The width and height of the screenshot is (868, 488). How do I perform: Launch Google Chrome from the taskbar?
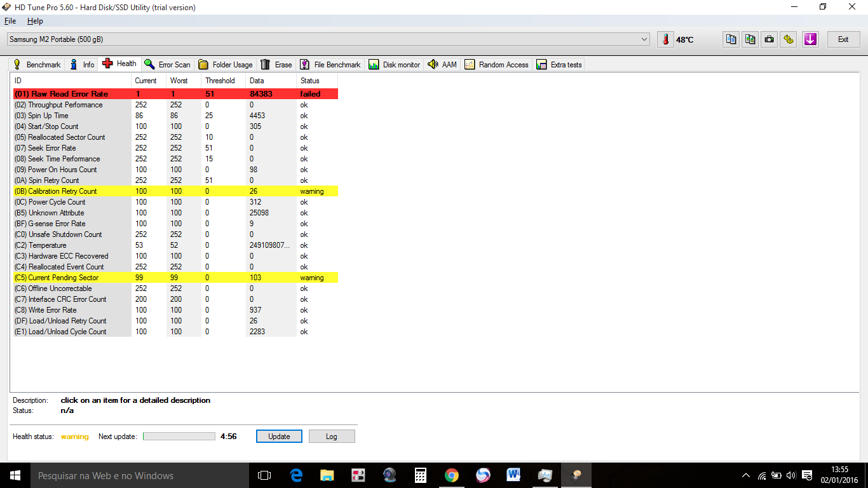click(452, 475)
